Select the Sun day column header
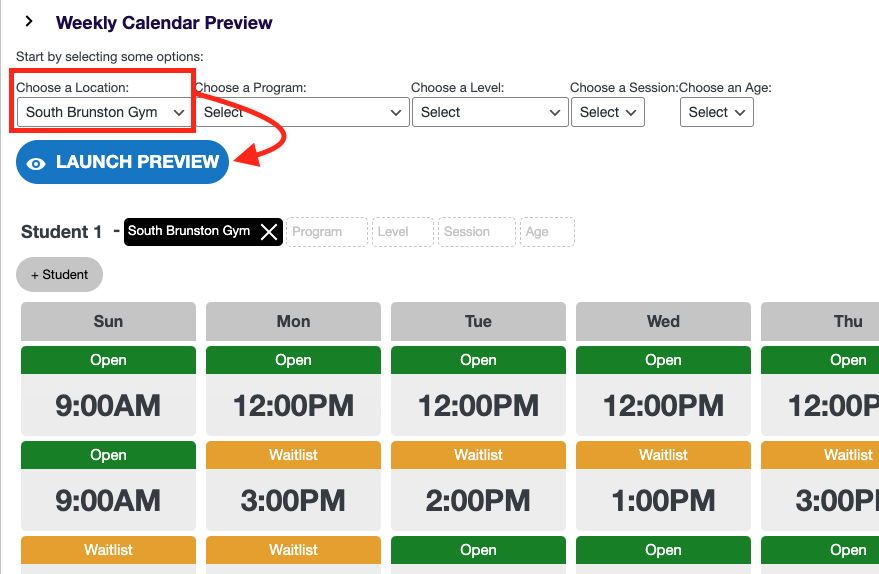Screen dimensions: 879x574 pos(108,321)
